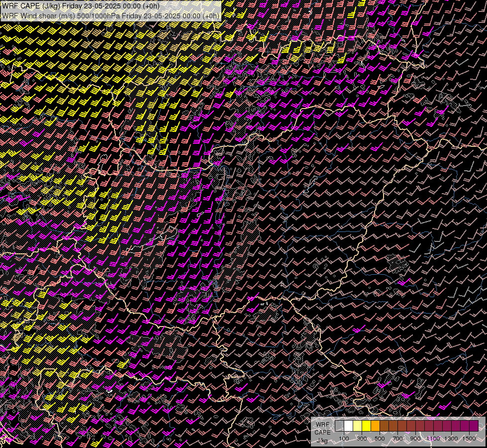Click the white legend swatch
Screen dimensions: 487x448
349,426
